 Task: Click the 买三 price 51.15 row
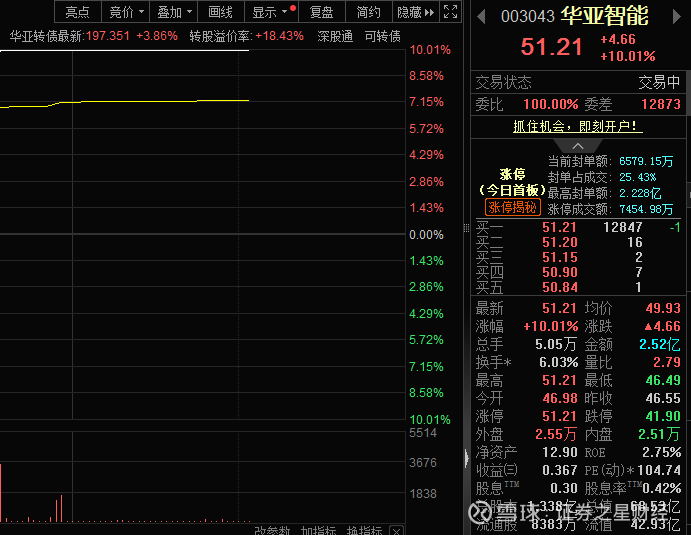(578, 257)
